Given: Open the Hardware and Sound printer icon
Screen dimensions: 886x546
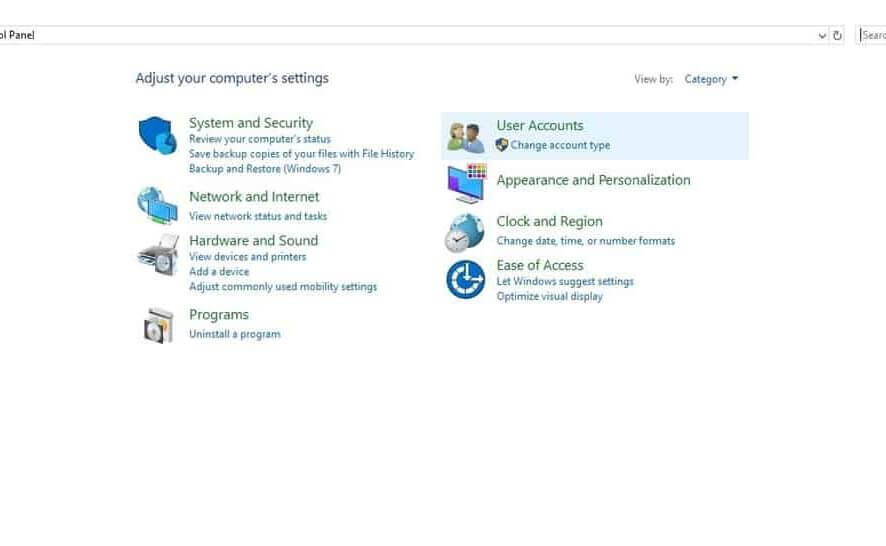Looking at the screenshot, I should tap(158, 255).
